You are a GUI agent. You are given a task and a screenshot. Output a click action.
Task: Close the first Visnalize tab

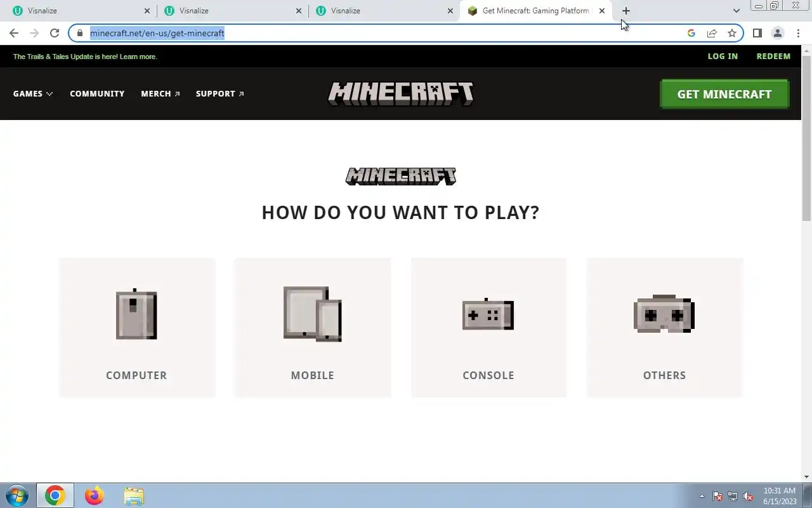147,11
